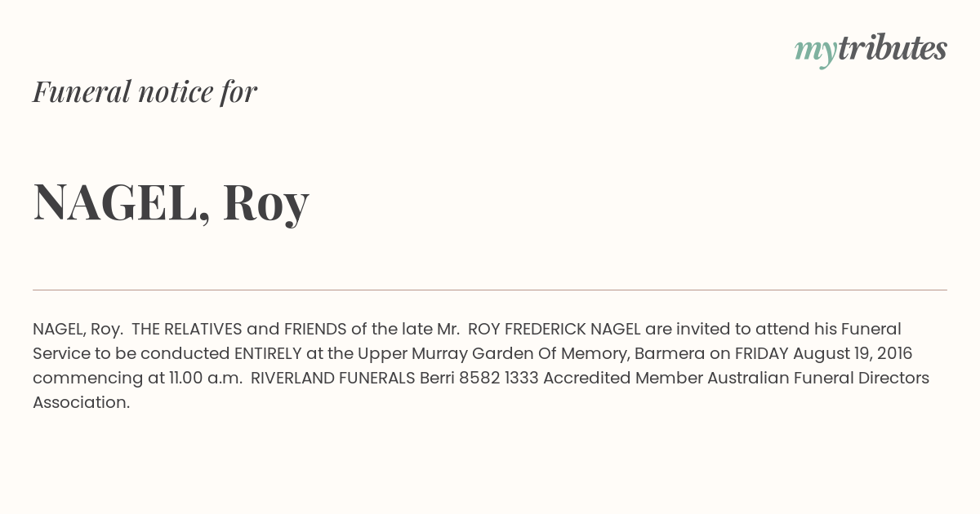Click the word "FRIDAY" in the notice
This screenshot has width=980, height=514.
click(761, 353)
